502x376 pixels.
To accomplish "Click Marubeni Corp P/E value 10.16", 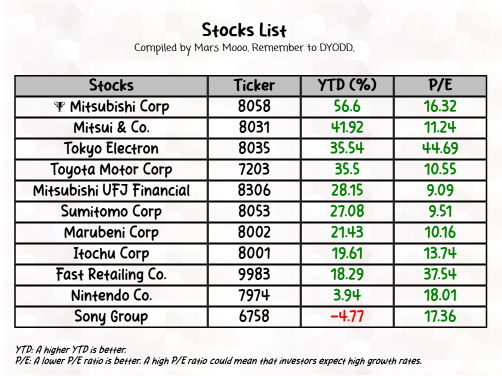I will click(440, 232).
